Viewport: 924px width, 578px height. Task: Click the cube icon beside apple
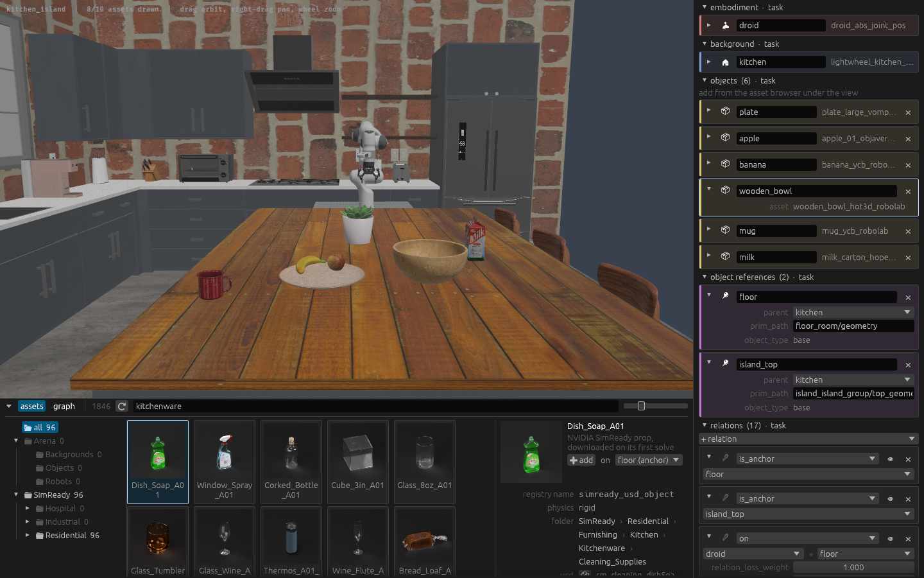pos(725,137)
